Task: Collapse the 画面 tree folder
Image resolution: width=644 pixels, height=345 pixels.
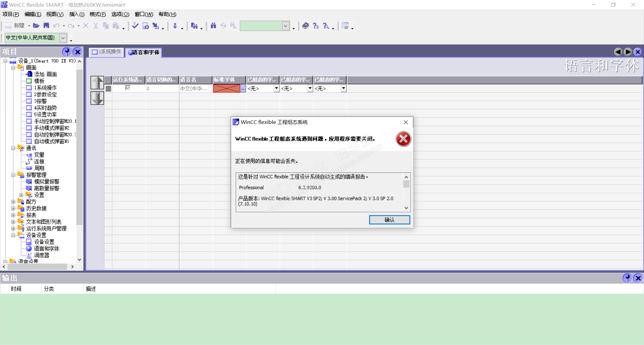Action: click(13, 68)
